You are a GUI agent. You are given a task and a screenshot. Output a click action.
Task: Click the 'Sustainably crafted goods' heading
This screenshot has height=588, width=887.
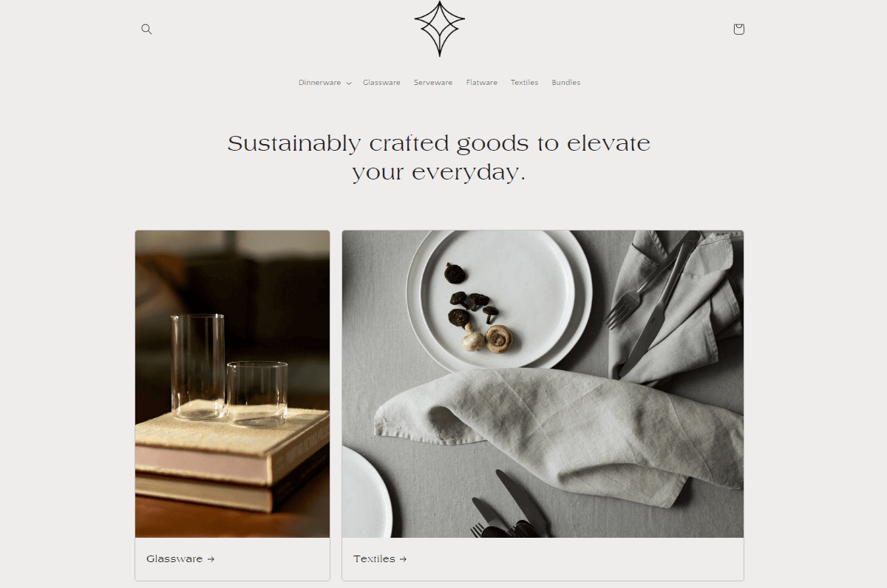[439, 157]
